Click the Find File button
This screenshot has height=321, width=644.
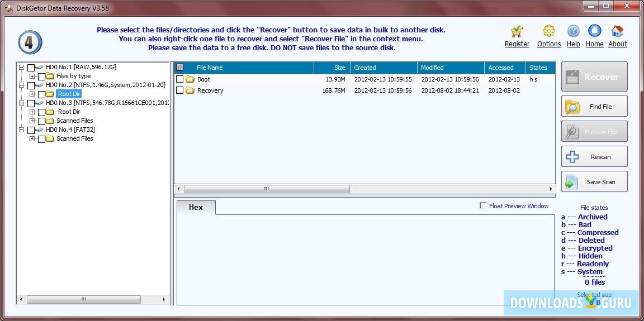pos(594,107)
